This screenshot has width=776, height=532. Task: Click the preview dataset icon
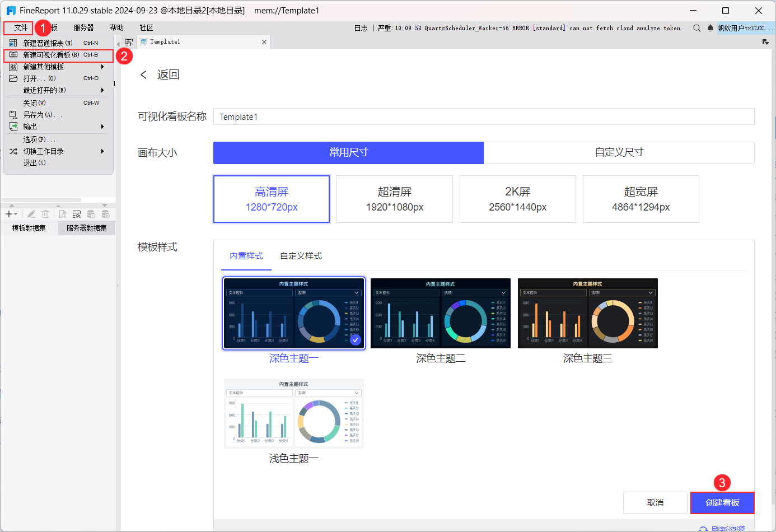coord(62,214)
